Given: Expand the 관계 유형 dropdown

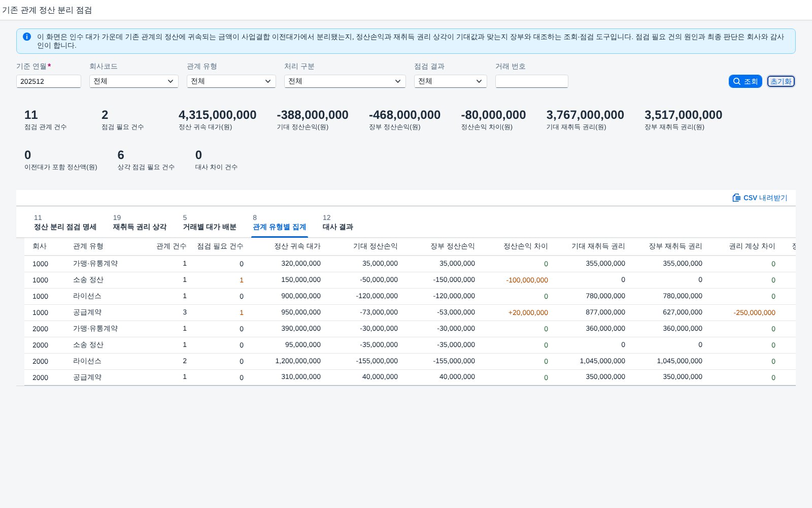Looking at the screenshot, I should point(231,81).
